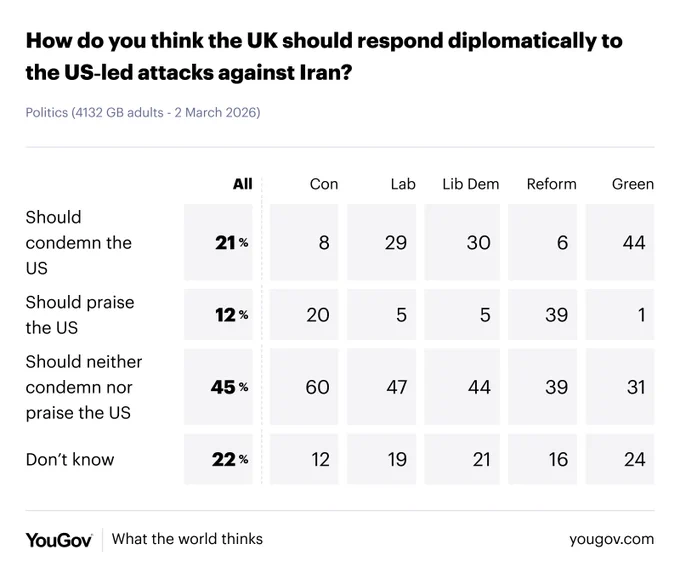The image size is (680, 578).
Task: Select the All column header
Action: click(x=242, y=184)
